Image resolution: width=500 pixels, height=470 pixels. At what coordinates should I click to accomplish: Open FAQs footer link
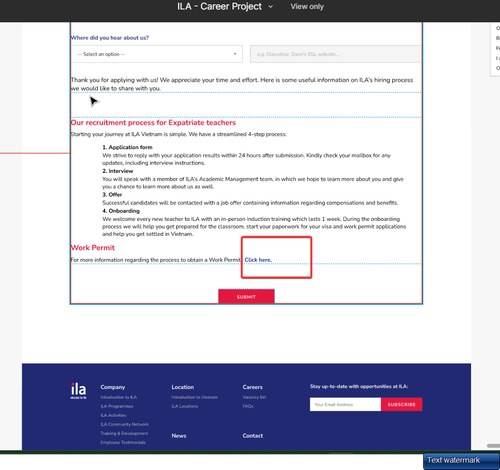pos(248,406)
